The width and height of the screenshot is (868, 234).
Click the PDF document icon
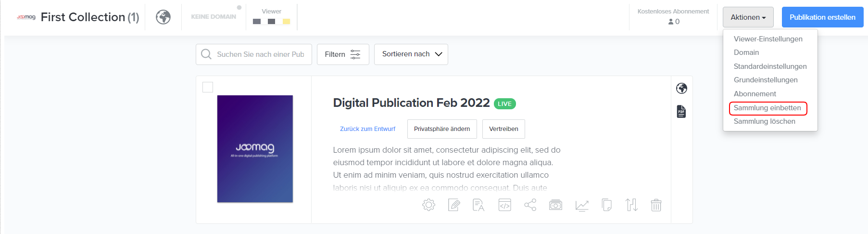681,112
